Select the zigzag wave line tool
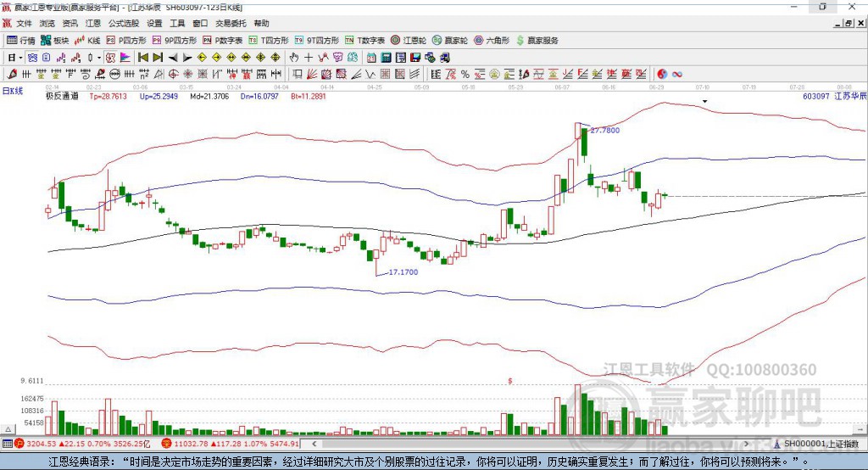Image resolution: width=868 pixels, height=470 pixels. coord(370,75)
